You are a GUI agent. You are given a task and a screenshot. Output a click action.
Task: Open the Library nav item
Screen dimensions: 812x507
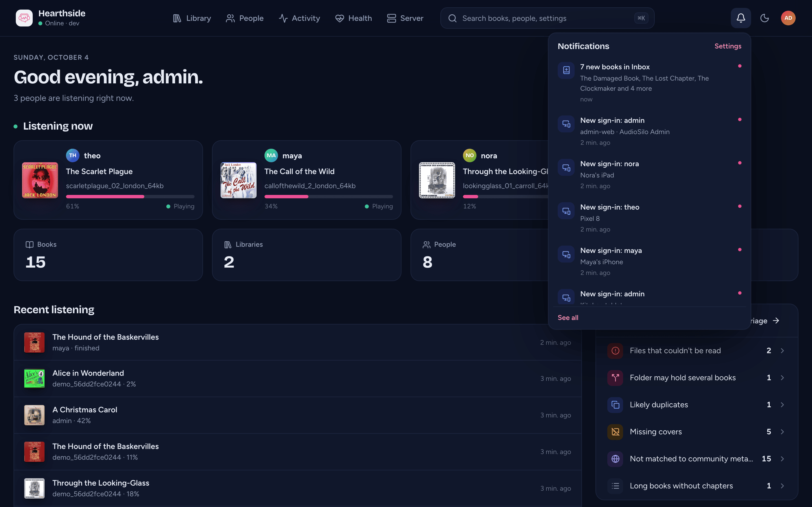coord(192,18)
